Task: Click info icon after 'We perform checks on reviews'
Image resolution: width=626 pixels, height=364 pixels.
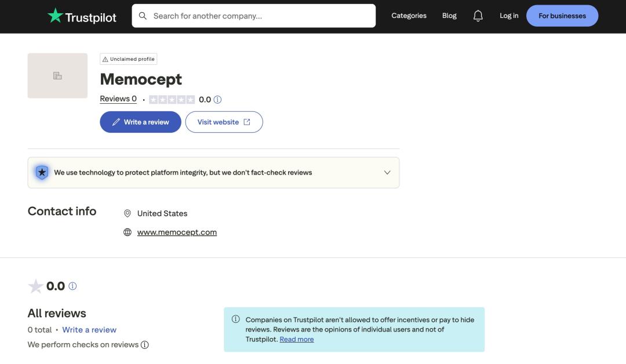Action: click(145, 345)
